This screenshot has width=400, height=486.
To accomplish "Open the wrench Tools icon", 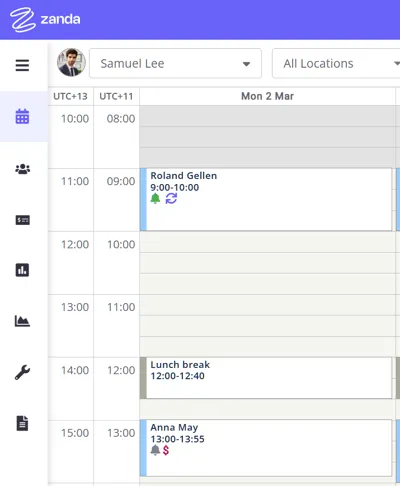I will point(22,372).
